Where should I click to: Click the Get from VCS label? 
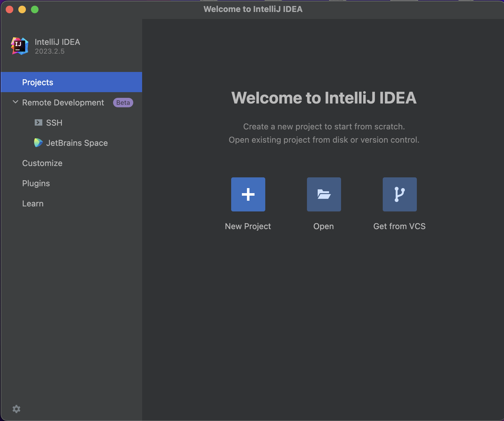click(x=399, y=226)
